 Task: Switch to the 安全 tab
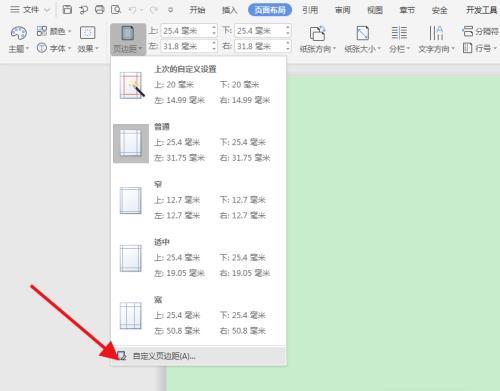(x=440, y=10)
